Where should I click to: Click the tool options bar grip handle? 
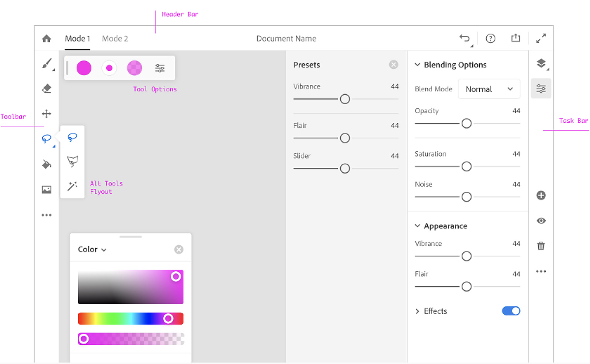tap(67, 68)
